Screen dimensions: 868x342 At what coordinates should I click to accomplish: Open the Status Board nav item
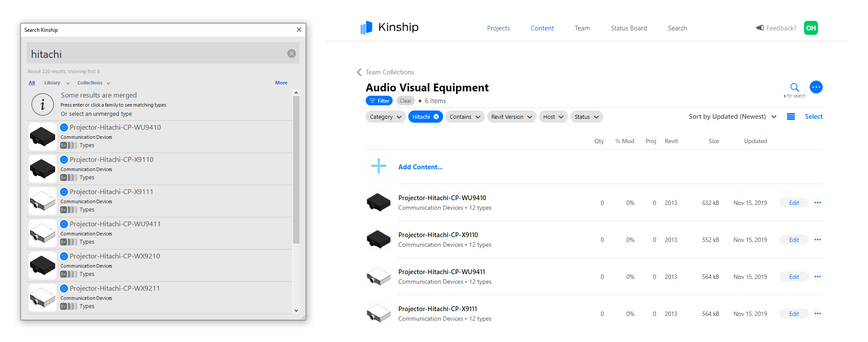coord(629,28)
